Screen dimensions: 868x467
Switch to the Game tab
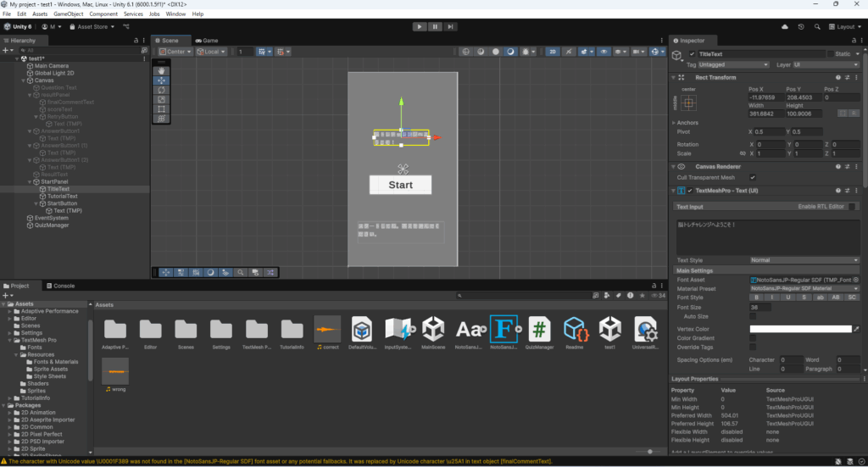coord(207,41)
